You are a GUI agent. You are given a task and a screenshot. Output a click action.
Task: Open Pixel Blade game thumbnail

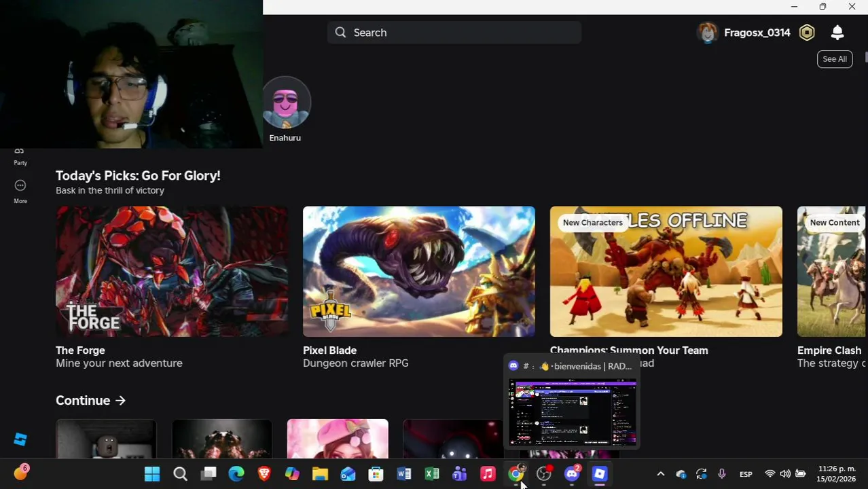coord(419,272)
